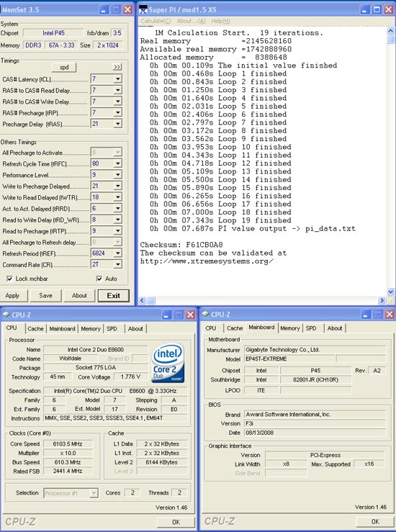This screenshot has height=532, width=396.
Task: Click the left CPU-Z window title icon
Action: pos(6,315)
